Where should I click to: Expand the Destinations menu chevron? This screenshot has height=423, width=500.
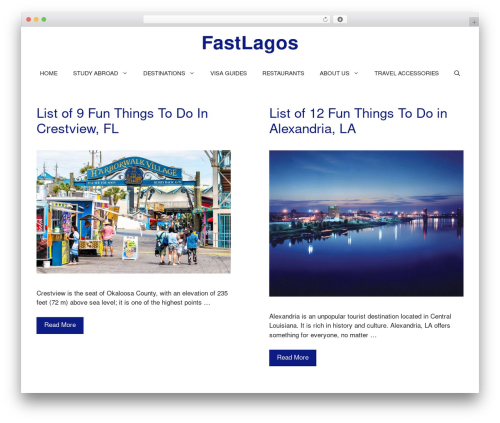pyautogui.click(x=192, y=73)
